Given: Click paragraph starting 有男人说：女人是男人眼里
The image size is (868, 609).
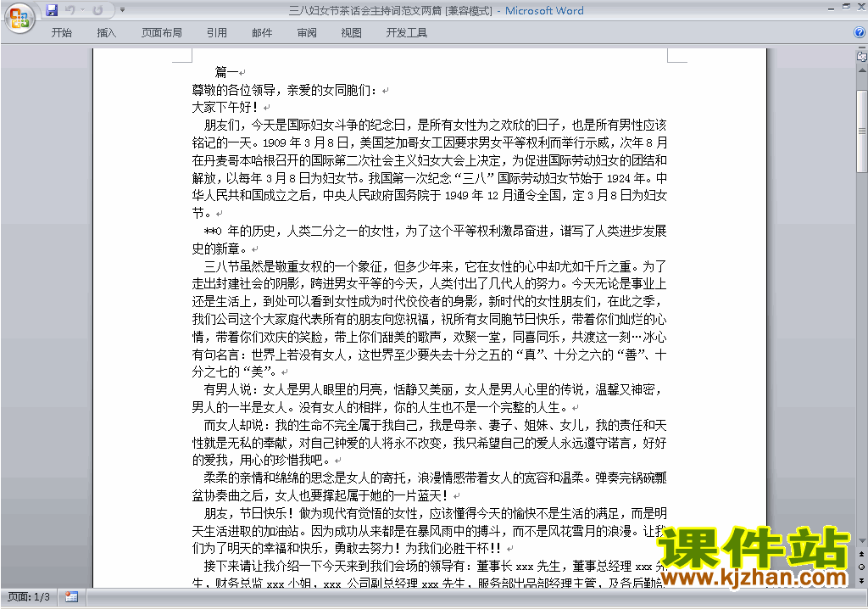Looking at the screenshot, I should (x=429, y=399).
